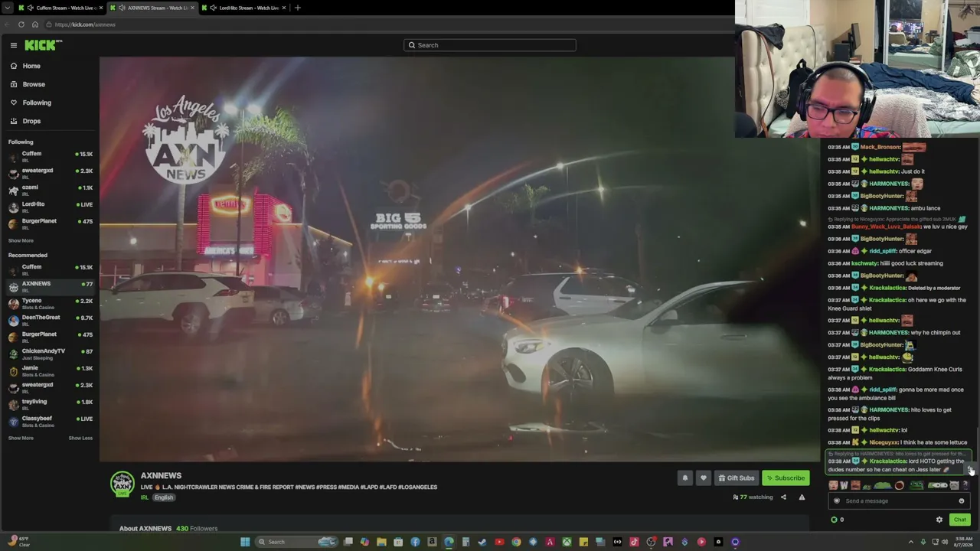
Task: Click Gift Subs button
Action: click(x=736, y=478)
